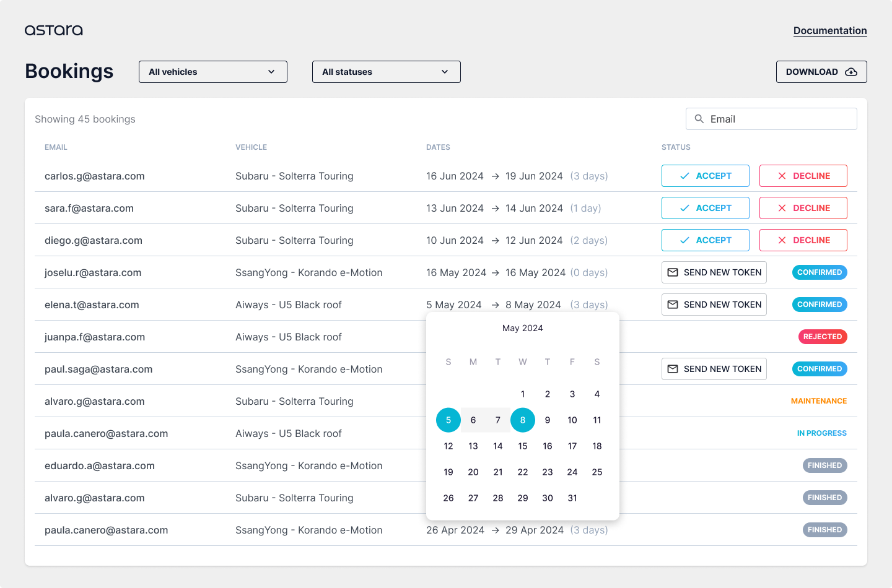Click the cloud download icon
This screenshot has height=588, width=892.
(851, 72)
